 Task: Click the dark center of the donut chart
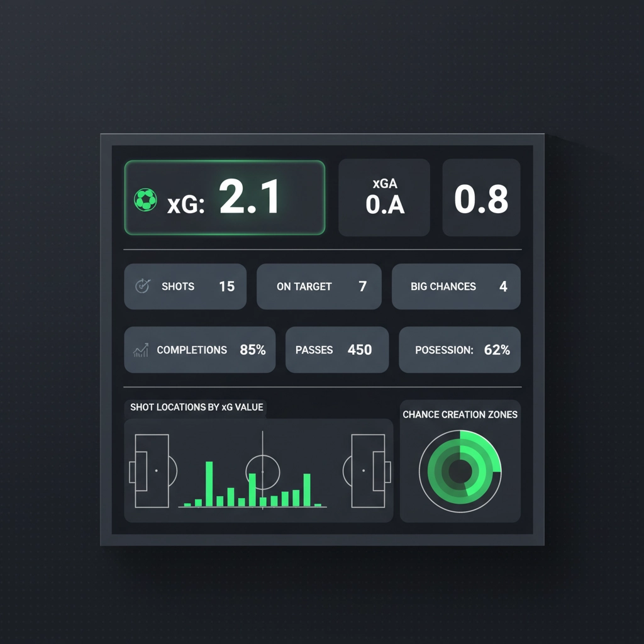[x=460, y=470]
